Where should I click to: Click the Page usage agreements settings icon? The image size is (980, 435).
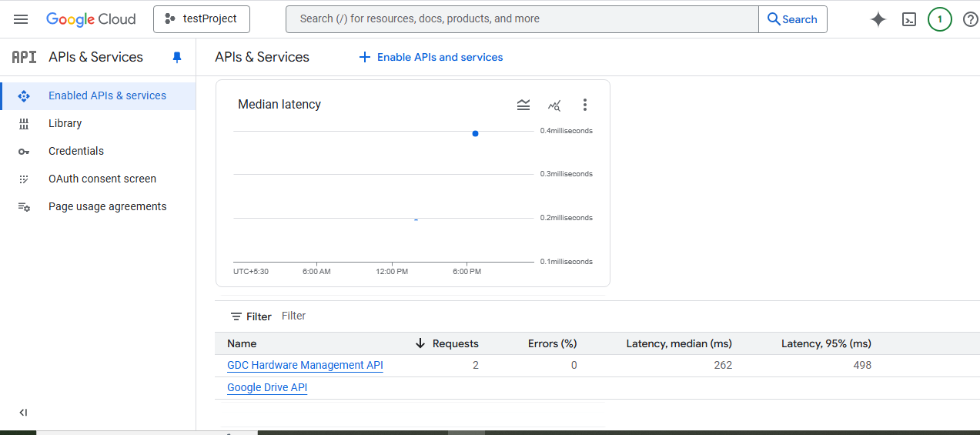(24, 207)
